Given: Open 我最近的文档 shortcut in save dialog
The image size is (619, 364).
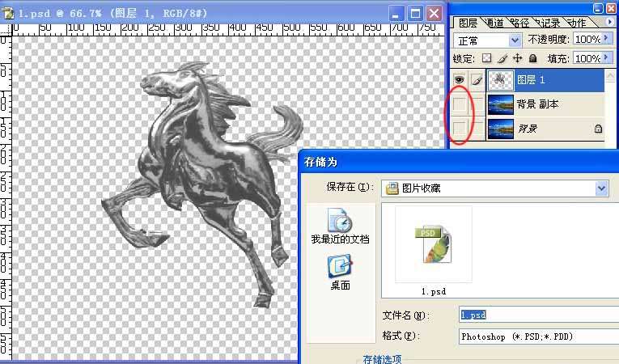Looking at the screenshot, I should pos(340,226).
